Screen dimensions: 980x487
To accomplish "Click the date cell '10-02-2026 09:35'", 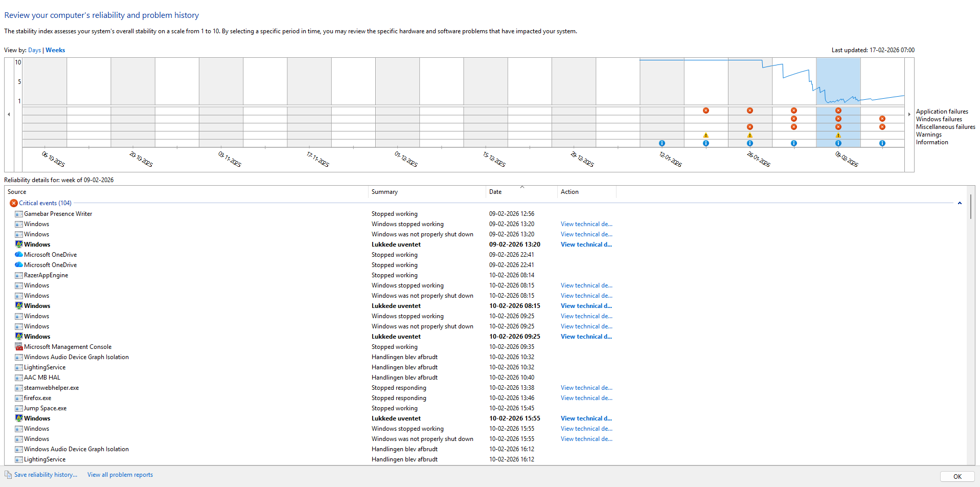I will (512, 347).
